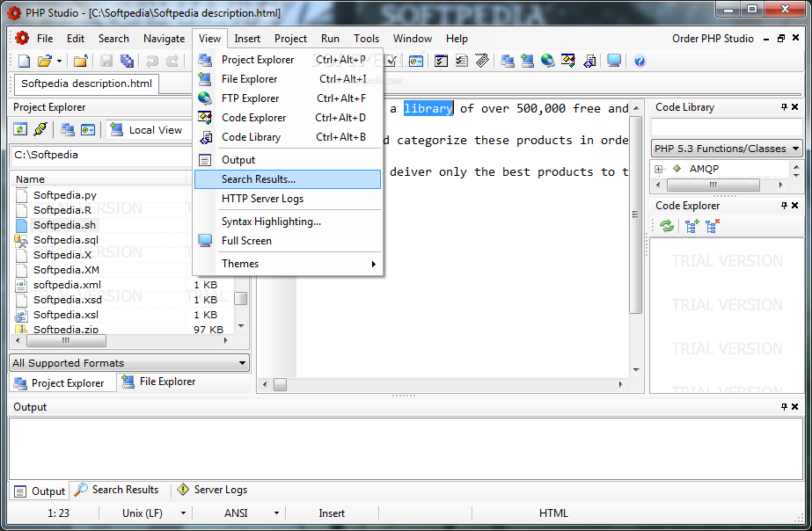This screenshot has width=812, height=531.
Task: Pin the Code Library panel
Action: pyautogui.click(x=784, y=106)
